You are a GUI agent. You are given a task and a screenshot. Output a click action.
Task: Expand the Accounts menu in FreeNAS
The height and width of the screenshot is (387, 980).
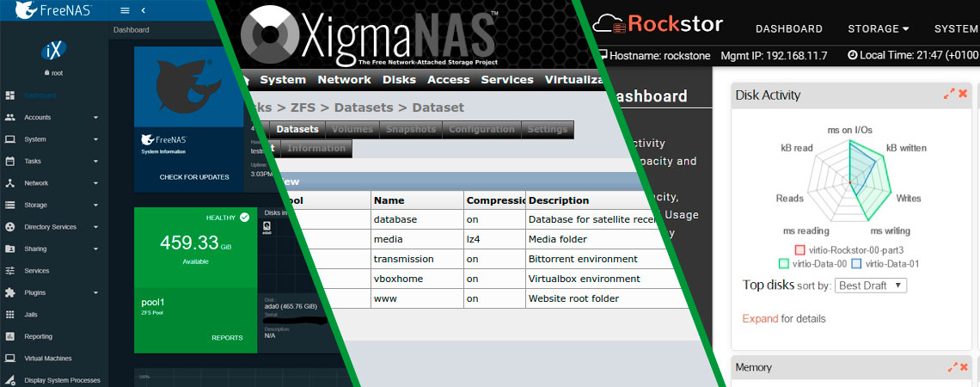click(x=95, y=118)
